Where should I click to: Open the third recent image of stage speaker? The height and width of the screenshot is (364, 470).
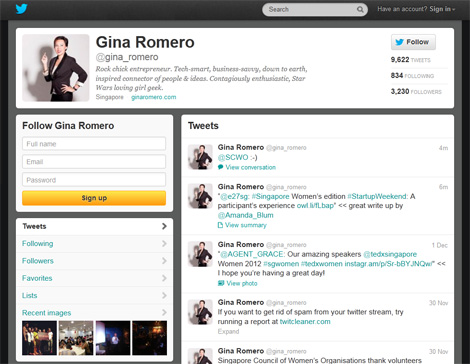[113, 338]
